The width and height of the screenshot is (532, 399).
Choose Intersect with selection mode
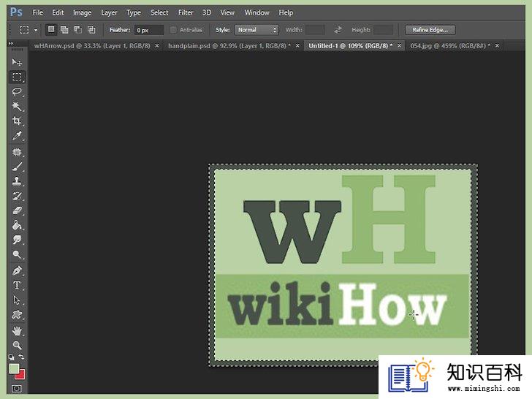91,29
